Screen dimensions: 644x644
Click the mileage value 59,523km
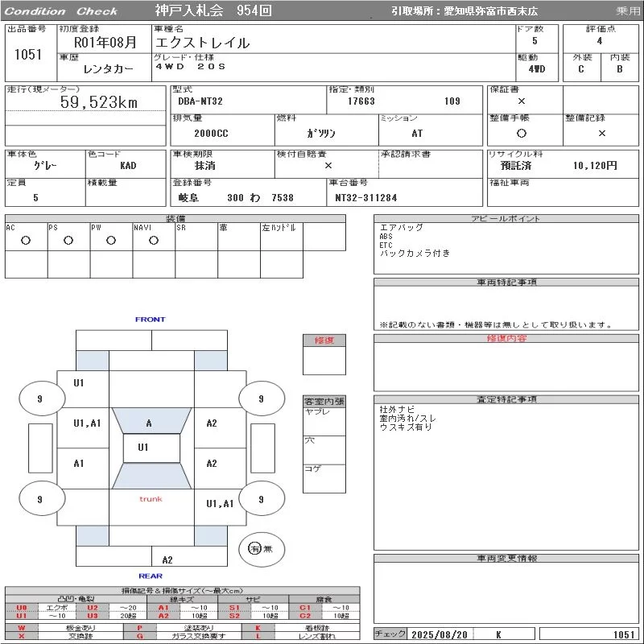[98, 102]
